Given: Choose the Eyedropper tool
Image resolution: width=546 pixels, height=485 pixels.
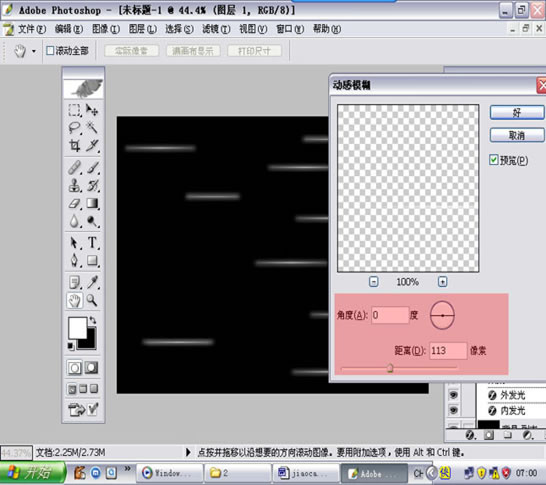Looking at the screenshot, I should click(x=92, y=282).
